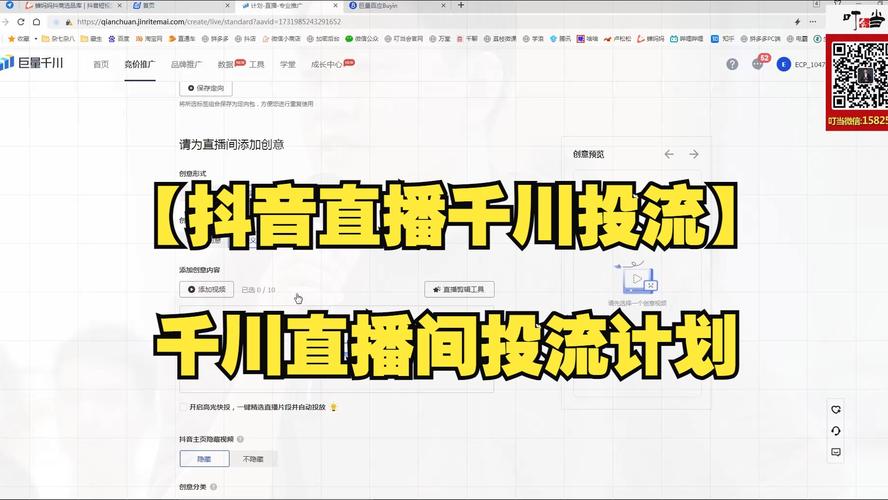
Task: Select the 竞价推广 navigation tab
Action: tap(139, 64)
